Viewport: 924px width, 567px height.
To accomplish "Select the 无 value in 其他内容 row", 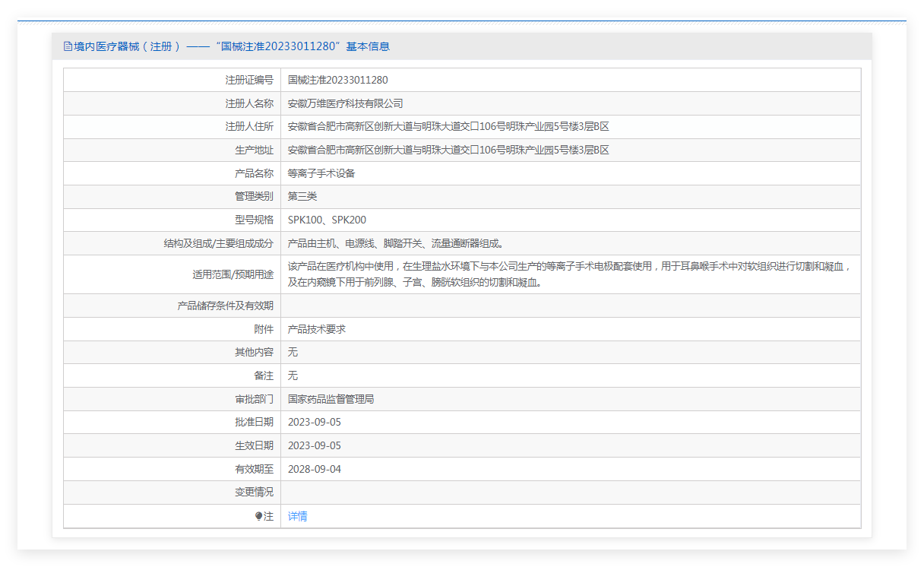I will 293,352.
